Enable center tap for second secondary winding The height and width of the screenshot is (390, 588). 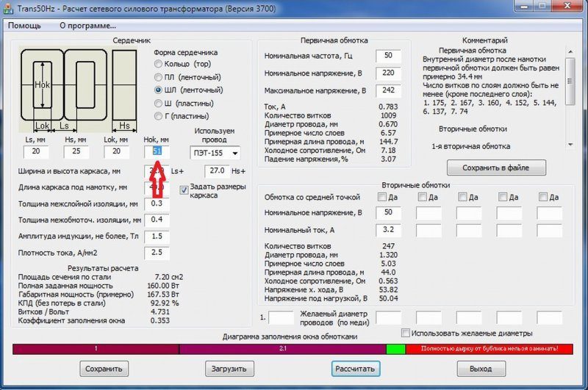coord(422,197)
